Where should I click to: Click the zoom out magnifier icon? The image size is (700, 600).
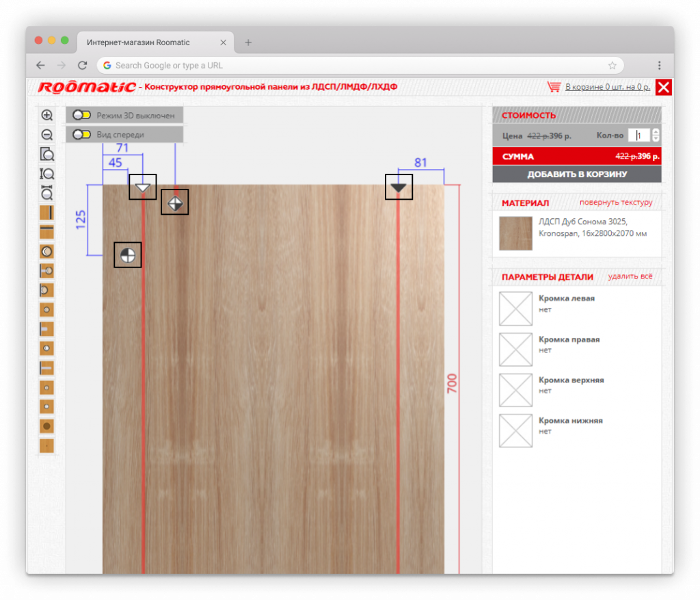(x=46, y=135)
